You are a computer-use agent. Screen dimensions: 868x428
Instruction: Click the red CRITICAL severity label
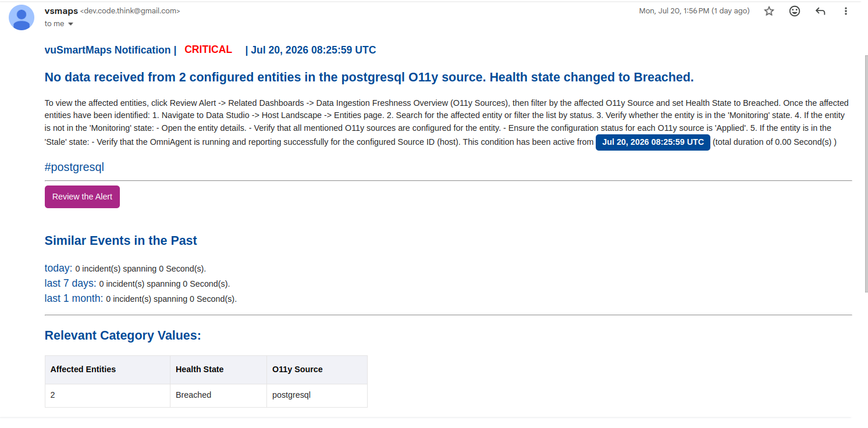(208, 49)
